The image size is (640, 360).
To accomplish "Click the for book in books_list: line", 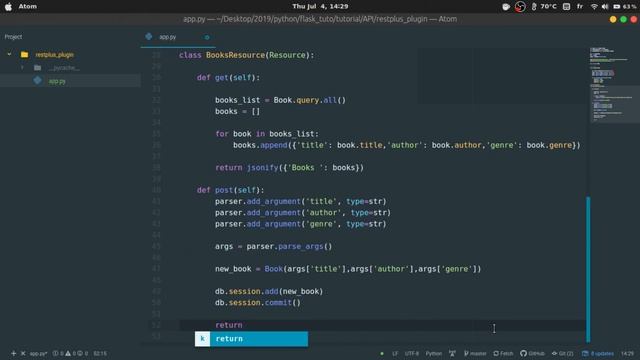I will pos(267,134).
